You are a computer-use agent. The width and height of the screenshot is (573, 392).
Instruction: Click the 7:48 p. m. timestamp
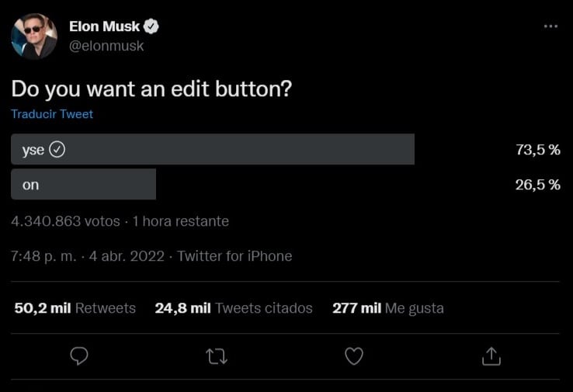43,256
